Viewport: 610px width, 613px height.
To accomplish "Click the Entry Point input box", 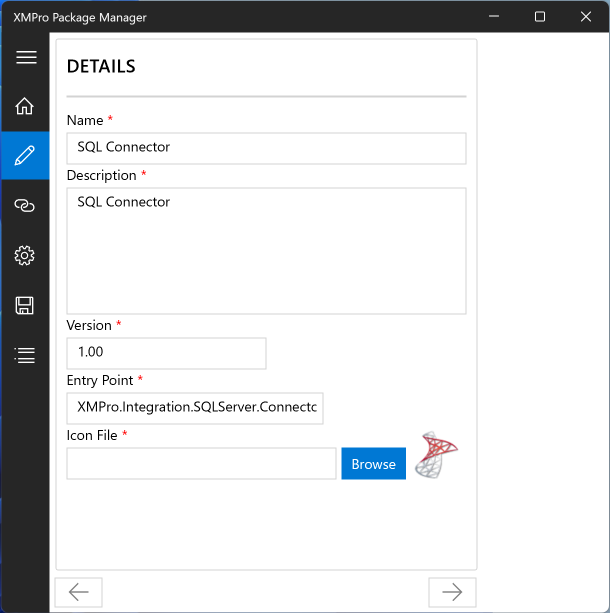I will point(195,408).
